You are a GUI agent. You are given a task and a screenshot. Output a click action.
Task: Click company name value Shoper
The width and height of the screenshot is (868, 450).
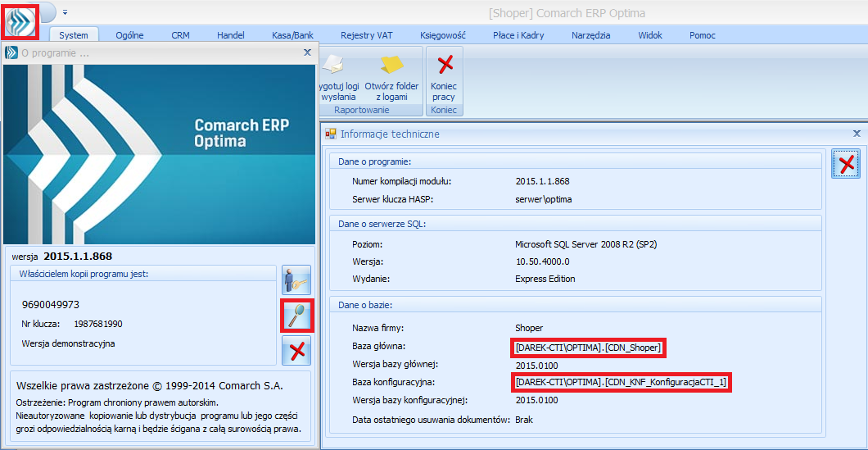529,328
